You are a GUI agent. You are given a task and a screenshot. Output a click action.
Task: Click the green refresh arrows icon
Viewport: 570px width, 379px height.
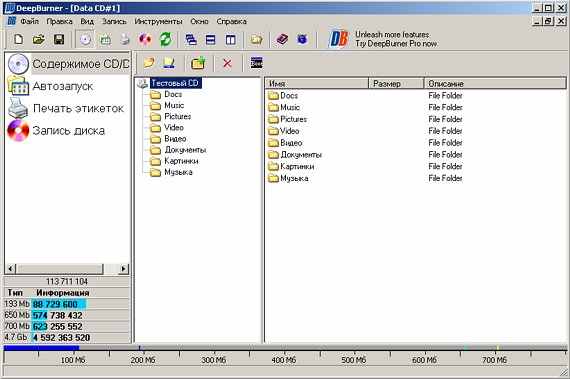pyautogui.click(x=165, y=39)
